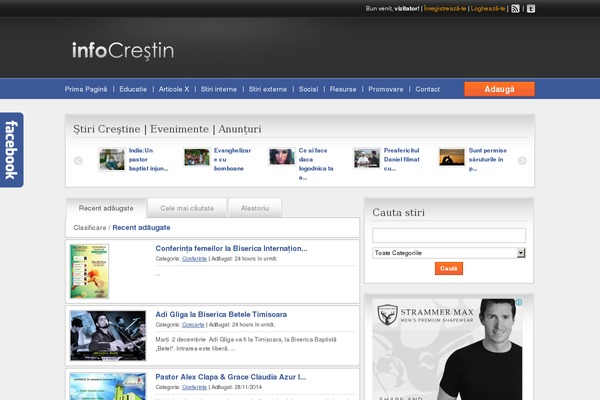Click Recent adăugate in Clasificare breadcrumb
The image size is (600, 400).
click(x=141, y=228)
